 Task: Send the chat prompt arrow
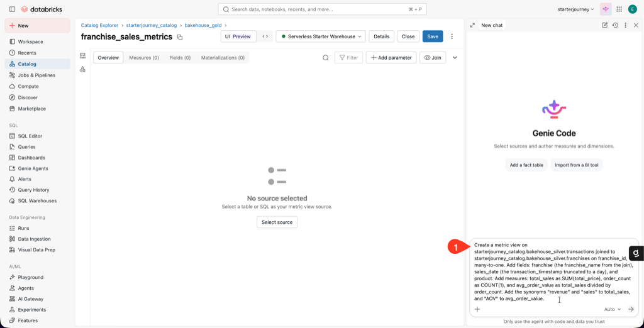[631, 309]
